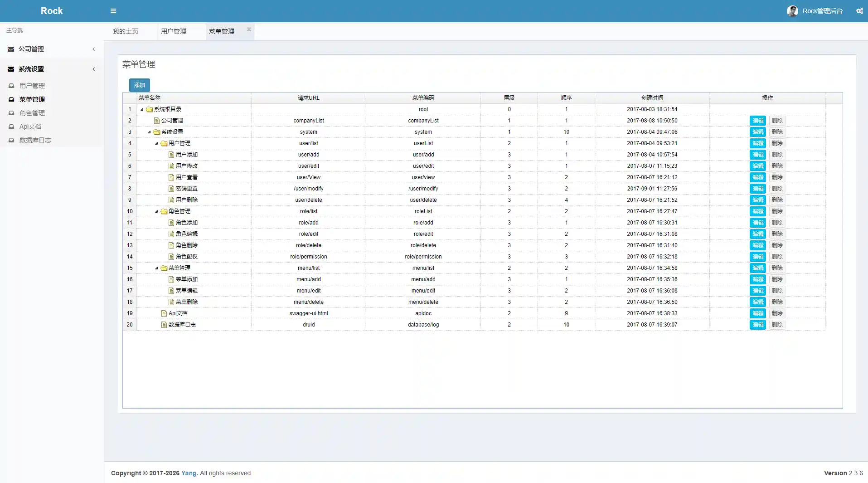This screenshot has width=868, height=483.
Task: Collapse the 系统根目录 tree node
Action: [x=142, y=109]
